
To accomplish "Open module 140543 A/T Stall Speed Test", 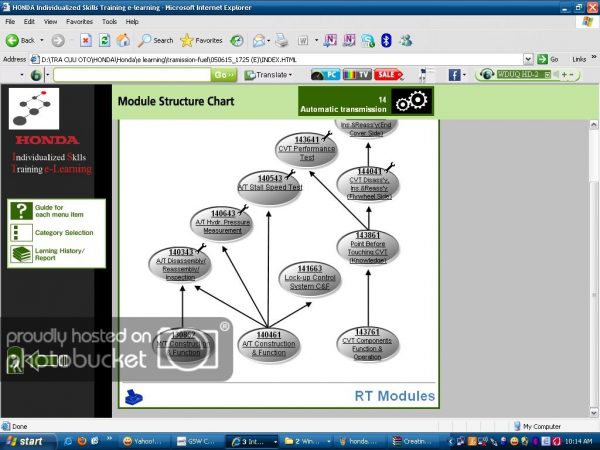I will (270, 187).
